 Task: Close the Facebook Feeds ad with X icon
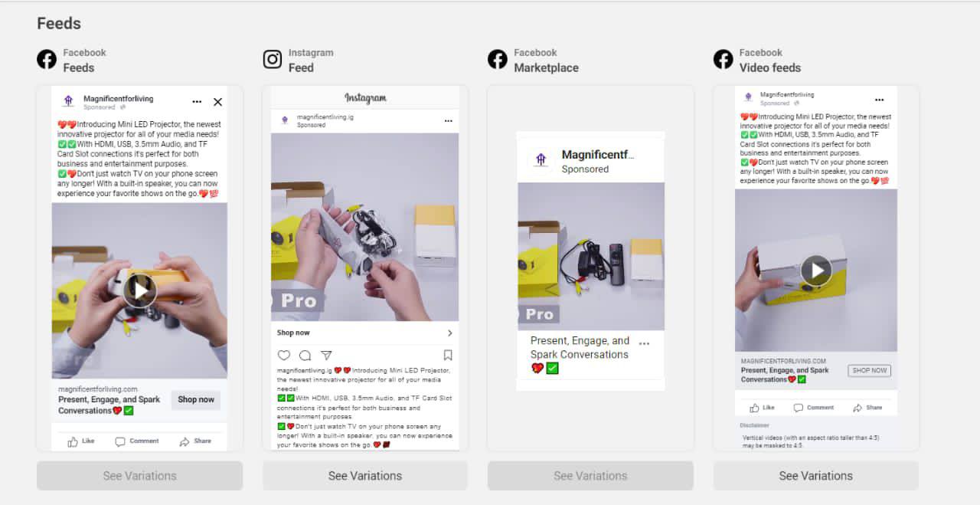coord(217,102)
